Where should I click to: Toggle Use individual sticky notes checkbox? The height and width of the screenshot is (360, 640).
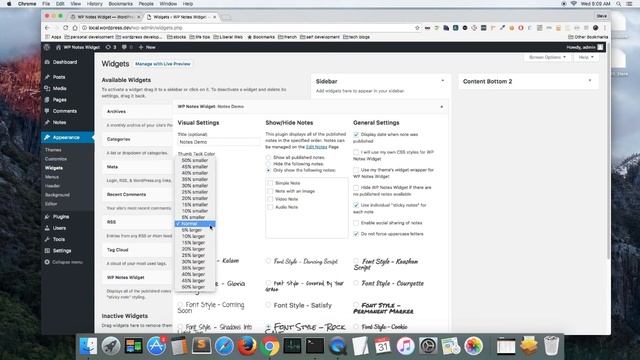[x=356, y=205]
